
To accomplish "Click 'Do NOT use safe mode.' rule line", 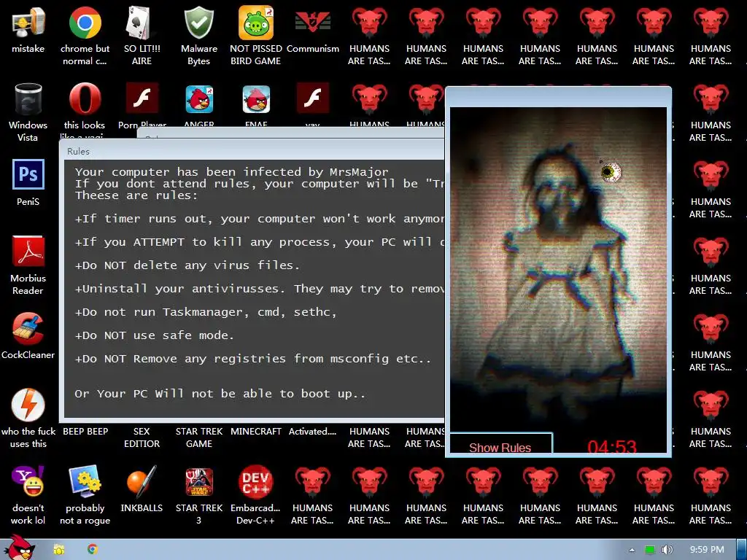I will 155,335.
